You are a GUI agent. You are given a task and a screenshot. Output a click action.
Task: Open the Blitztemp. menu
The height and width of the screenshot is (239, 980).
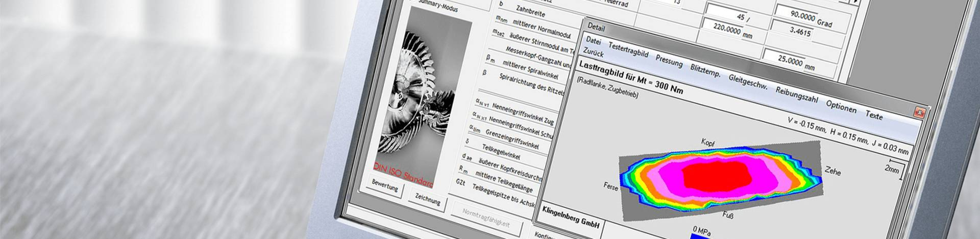point(705,71)
